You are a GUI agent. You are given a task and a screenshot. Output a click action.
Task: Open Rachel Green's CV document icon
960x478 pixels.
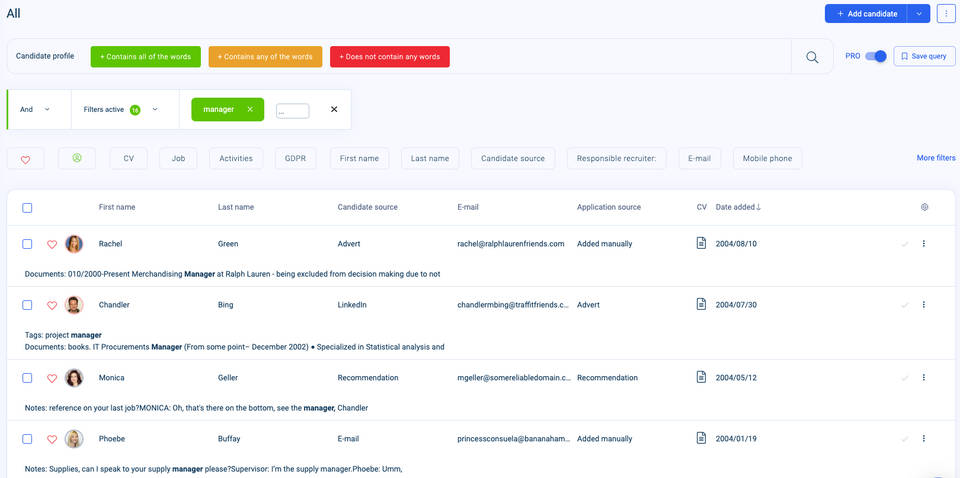702,243
